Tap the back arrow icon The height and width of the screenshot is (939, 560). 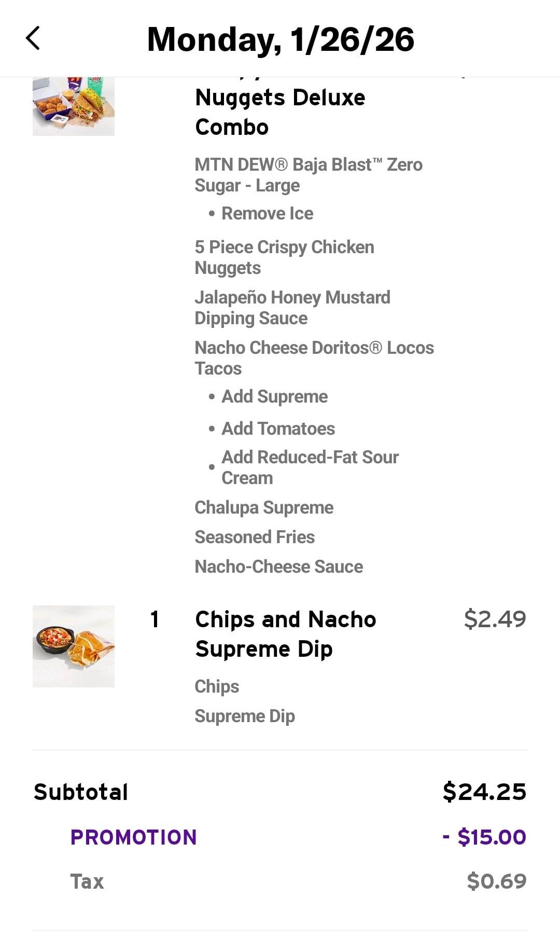tap(33, 38)
